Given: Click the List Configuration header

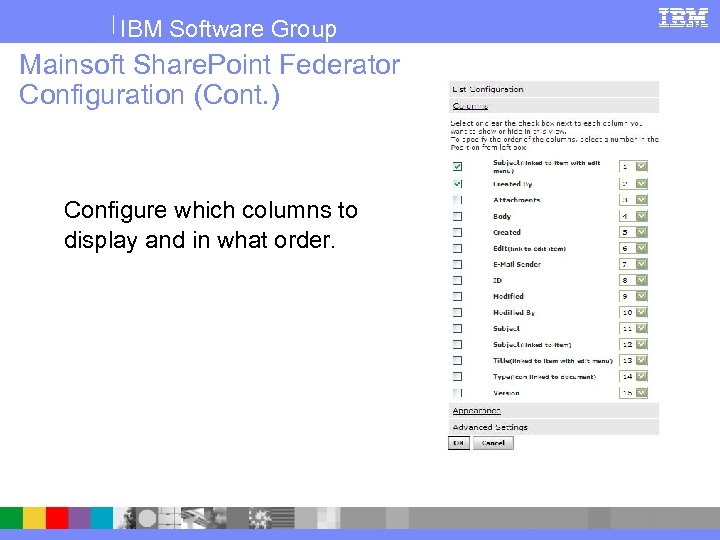Looking at the screenshot, I should pos(553,89).
